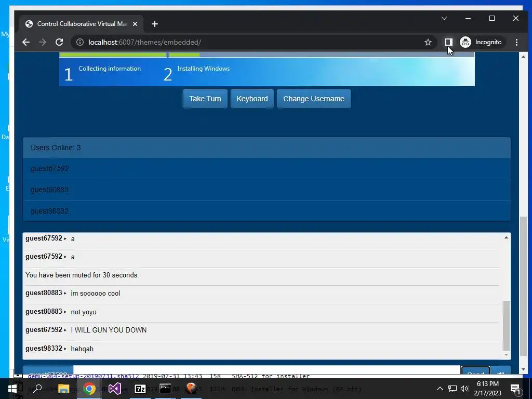The width and height of the screenshot is (532, 399).
Task: Expand the tab search chevron in title bar
Action: 444,18
